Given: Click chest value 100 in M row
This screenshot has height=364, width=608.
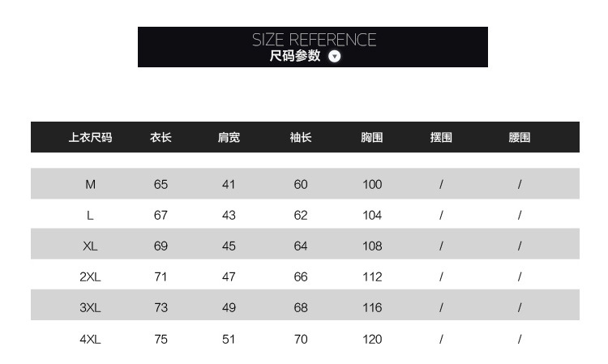Looking at the screenshot, I should (x=372, y=185).
